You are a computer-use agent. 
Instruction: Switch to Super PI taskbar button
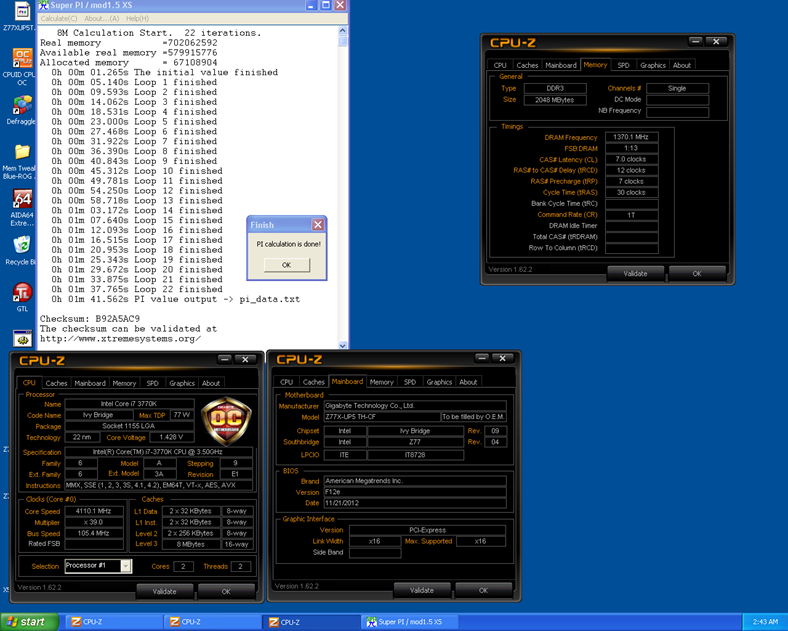(x=409, y=621)
